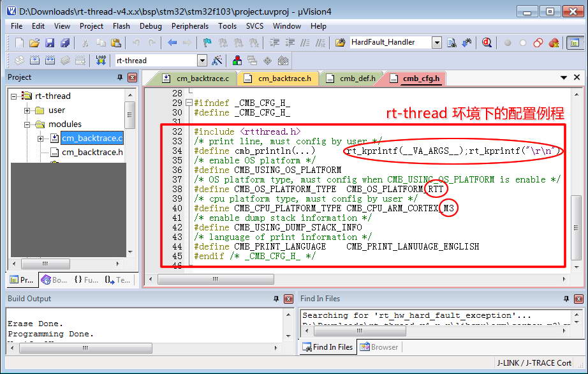Click the Save All icon
Viewport: 588px width, 374px height.
65,43
